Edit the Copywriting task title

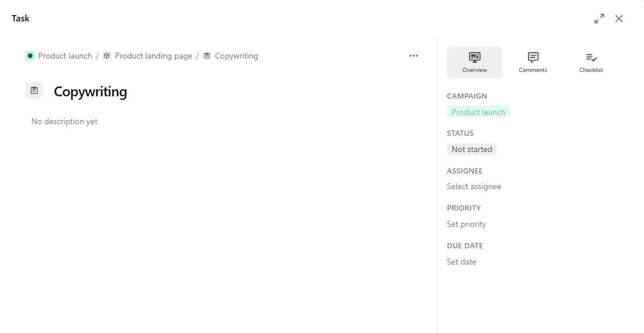[x=90, y=92]
